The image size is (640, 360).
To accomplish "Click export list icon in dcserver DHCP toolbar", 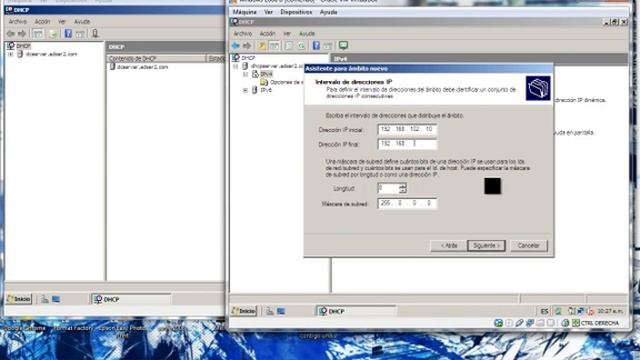I will (53, 33).
